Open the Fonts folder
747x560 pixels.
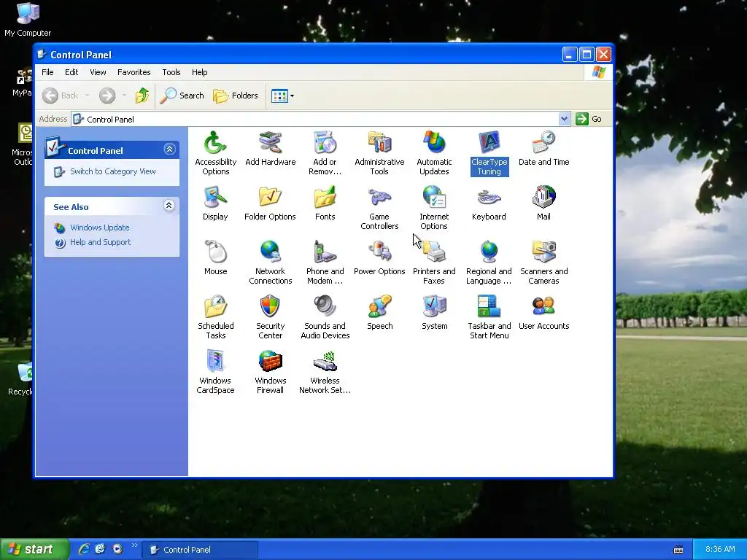(x=325, y=203)
